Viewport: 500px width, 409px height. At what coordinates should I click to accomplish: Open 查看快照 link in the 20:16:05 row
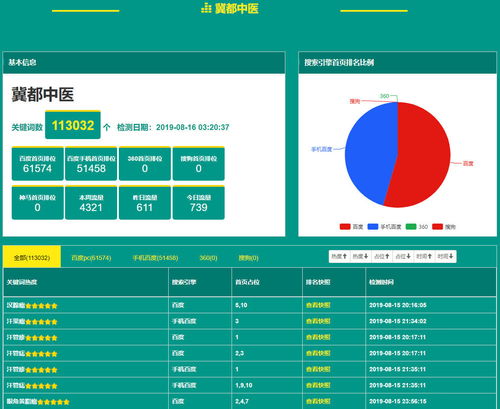click(x=318, y=305)
